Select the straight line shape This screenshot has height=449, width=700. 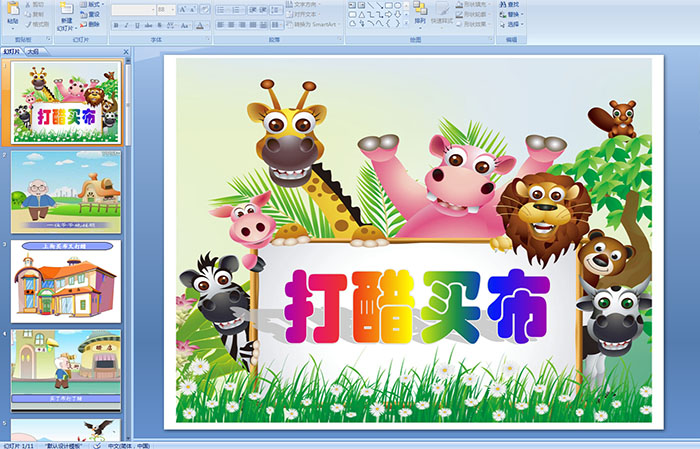point(370,5)
